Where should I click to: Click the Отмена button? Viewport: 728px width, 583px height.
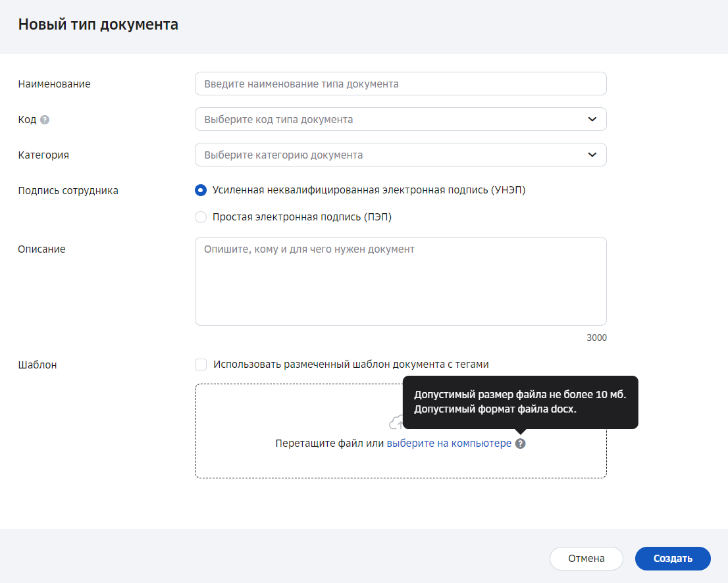point(586,559)
